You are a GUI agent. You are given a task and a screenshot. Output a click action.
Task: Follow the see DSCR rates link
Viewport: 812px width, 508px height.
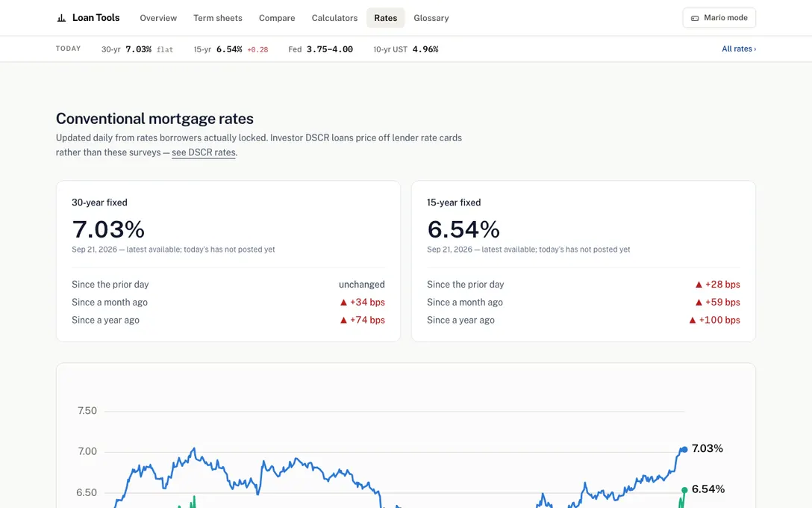tap(204, 152)
